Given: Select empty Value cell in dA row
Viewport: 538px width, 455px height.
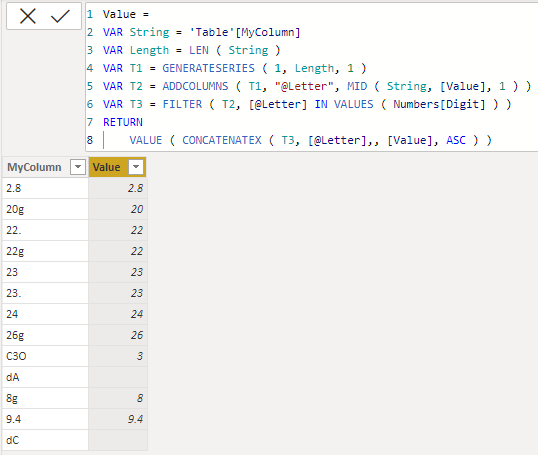Looking at the screenshot, I should [x=118, y=377].
